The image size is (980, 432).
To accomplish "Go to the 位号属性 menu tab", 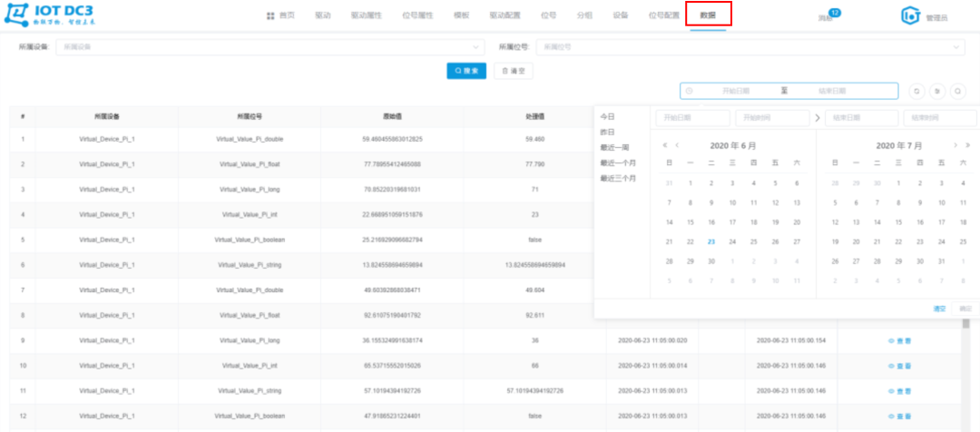I will pos(417,15).
